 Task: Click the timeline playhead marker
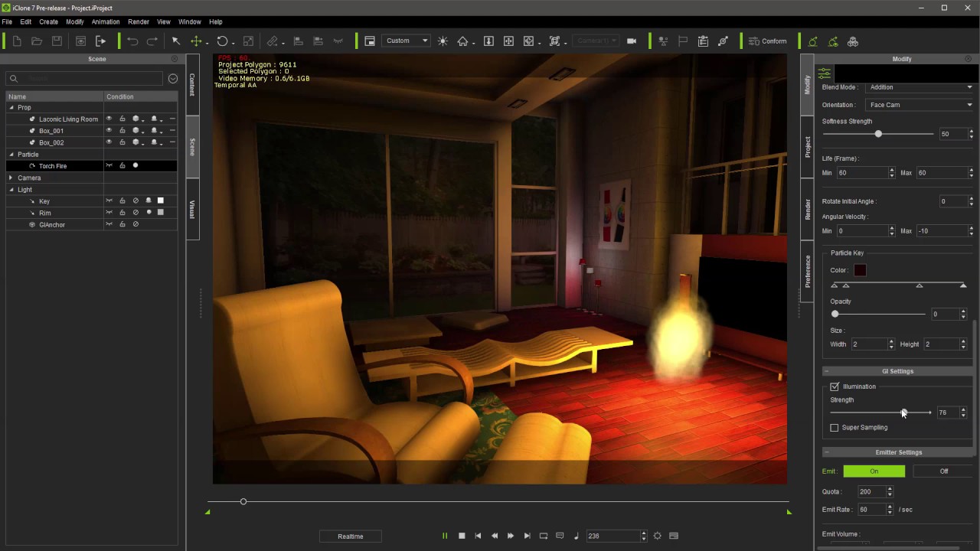coord(243,501)
